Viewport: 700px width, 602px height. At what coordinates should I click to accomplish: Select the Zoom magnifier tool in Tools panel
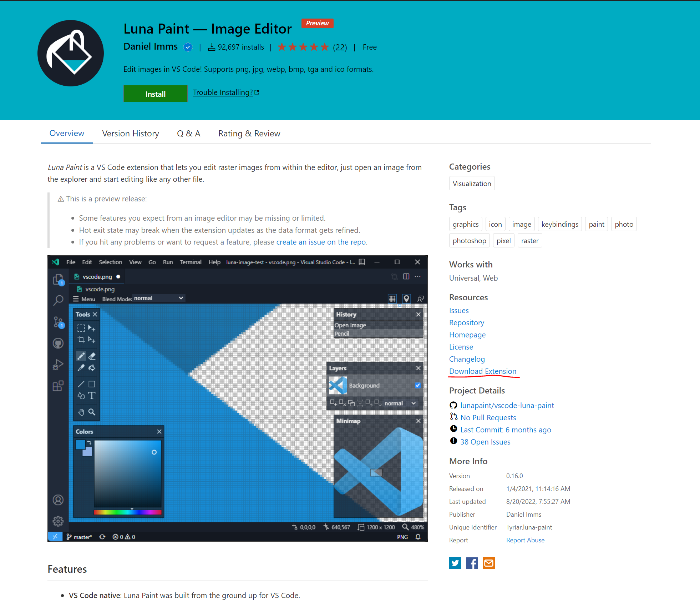pyautogui.click(x=92, y=412)
